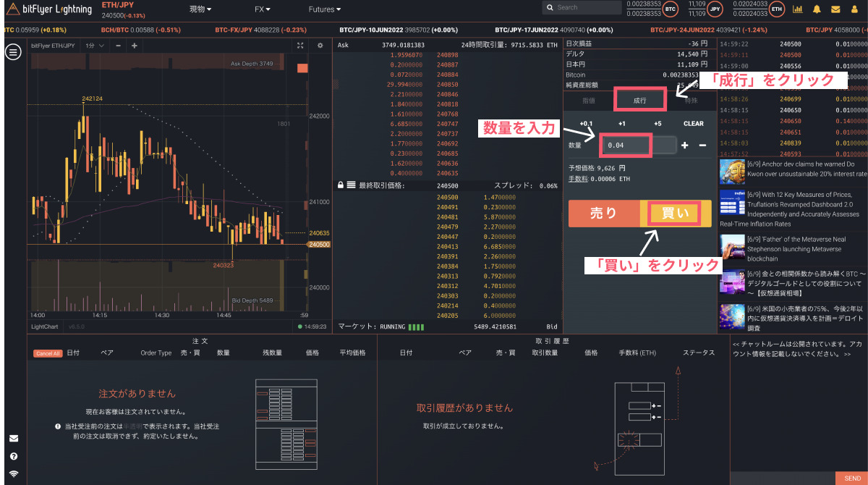Image resolution: width=868 pixels, height=485 pixels.
Task: Click the Anchor news thumbnail image
Action: coord(733,171)
